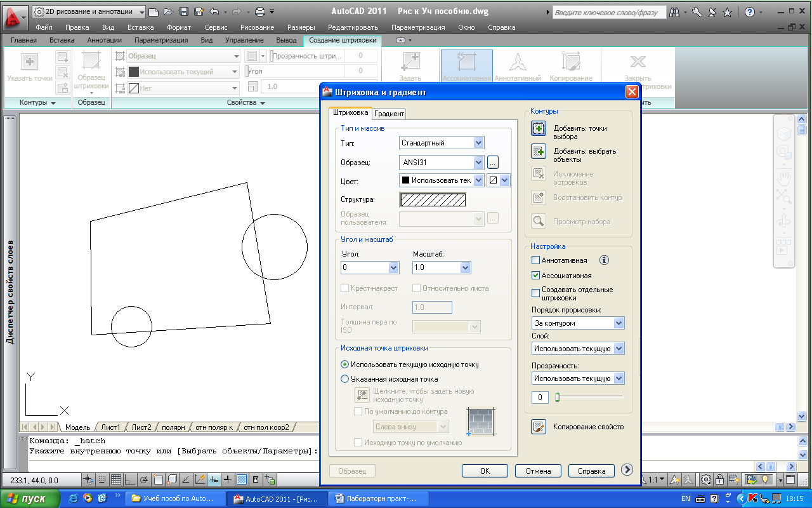The image size is (812, 508).
Task: Open the pattern browse button next to ANSI31
Action: click(493, 162)
